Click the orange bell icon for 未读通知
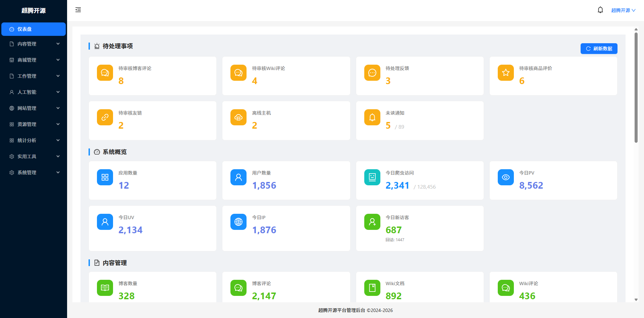The width and height of the screenshot is (644, 318). coord(372,117)
